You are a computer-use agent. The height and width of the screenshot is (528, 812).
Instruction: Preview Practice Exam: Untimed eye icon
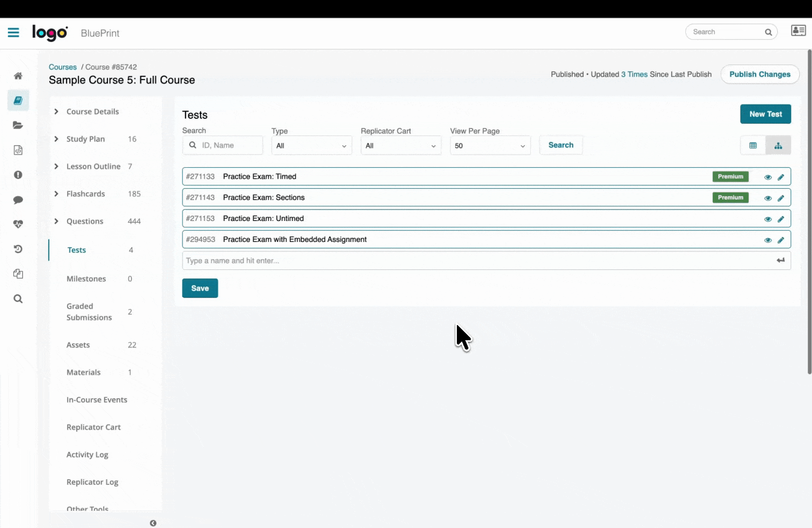(768, 219)
